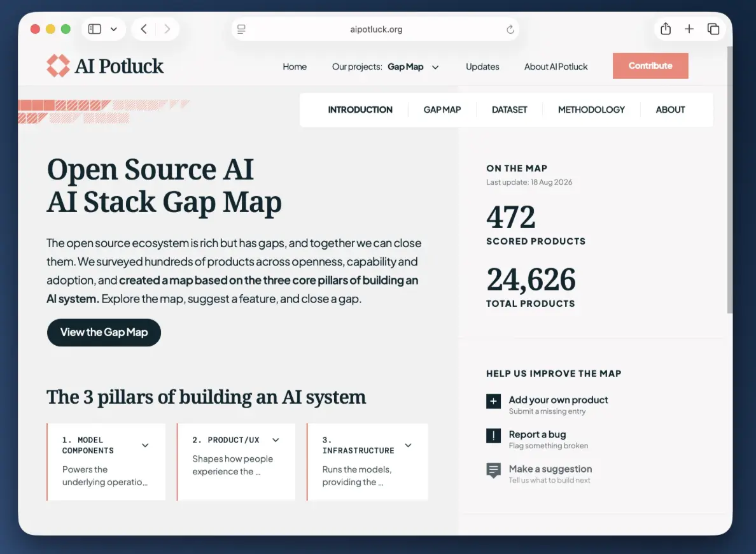
Task: Click the page vertical scrollbar
Action: [729, 180]
